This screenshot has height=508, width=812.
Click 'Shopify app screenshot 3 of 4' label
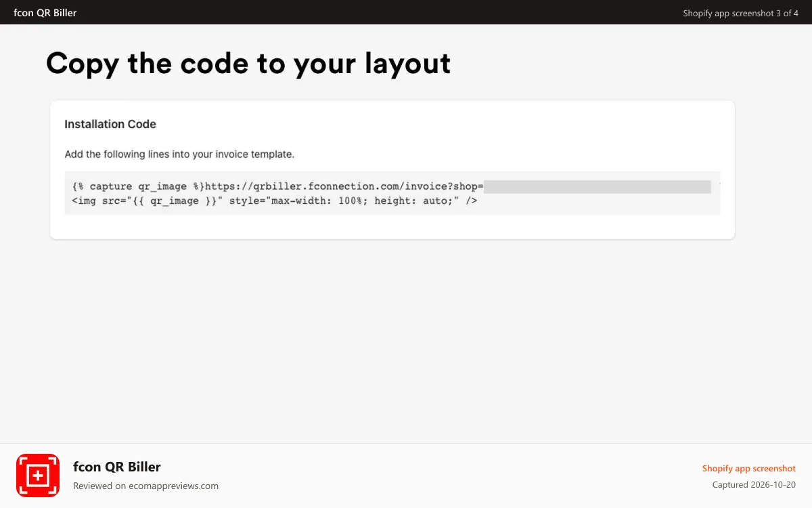click(x=740, y=13)
